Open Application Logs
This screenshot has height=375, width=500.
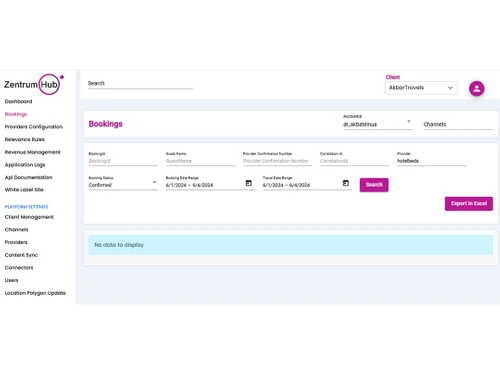[25, 165]
